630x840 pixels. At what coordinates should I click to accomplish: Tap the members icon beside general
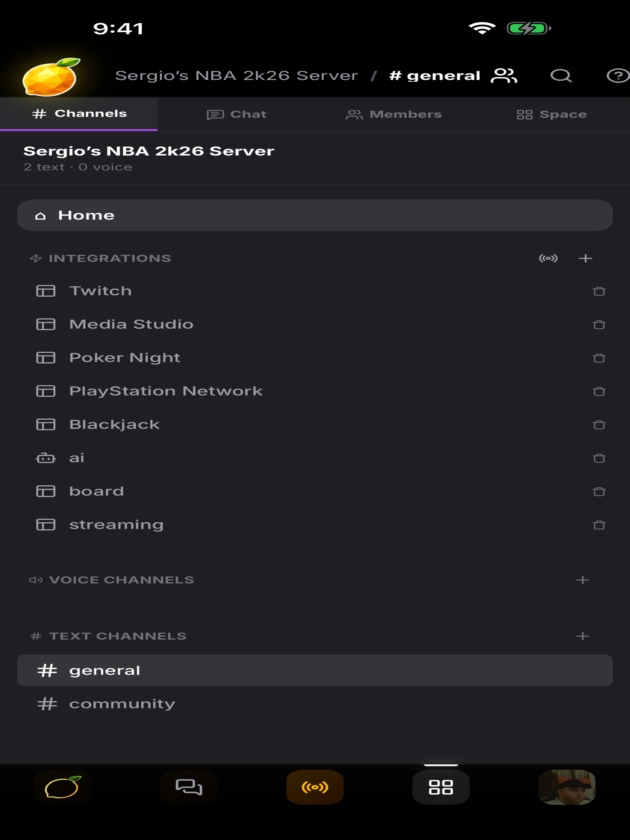(x=504, y=76)
